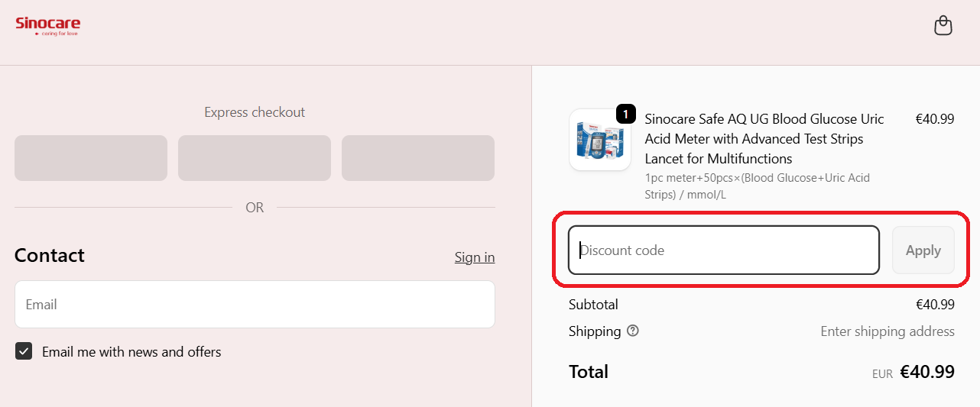980x407 pixels.
Task: Select the product thumbnail image
Action: [x=599, y=141]
